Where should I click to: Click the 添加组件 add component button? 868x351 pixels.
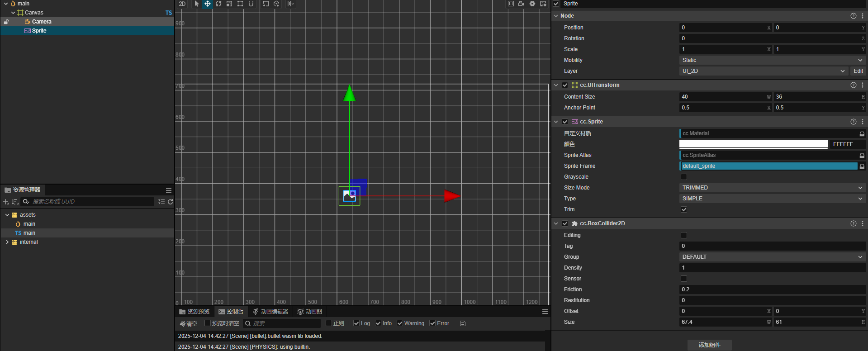pyautogui.click(x=709, y=345)
